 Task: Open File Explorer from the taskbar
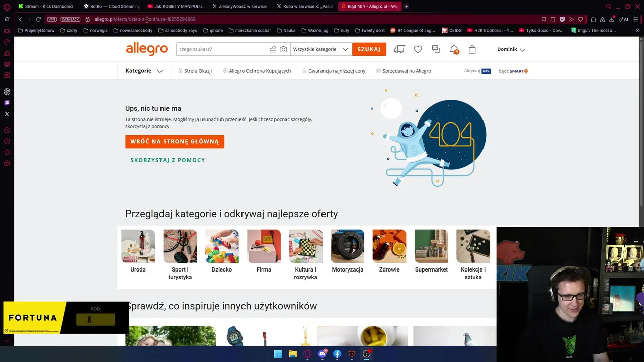point(292,354)
